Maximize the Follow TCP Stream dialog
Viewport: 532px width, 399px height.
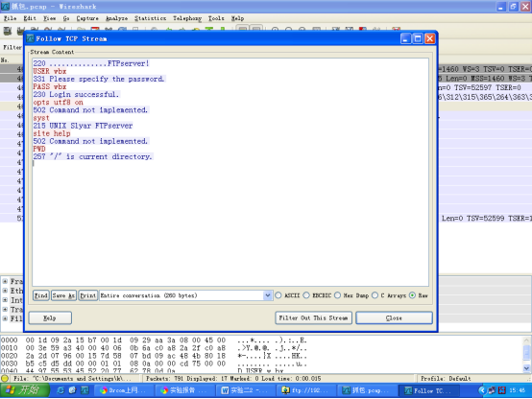tap(418, 38)
